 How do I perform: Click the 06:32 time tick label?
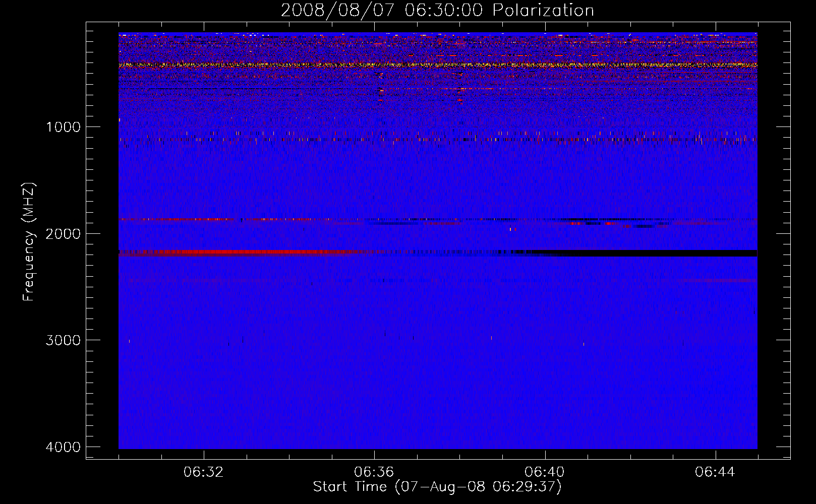[204, 472]
